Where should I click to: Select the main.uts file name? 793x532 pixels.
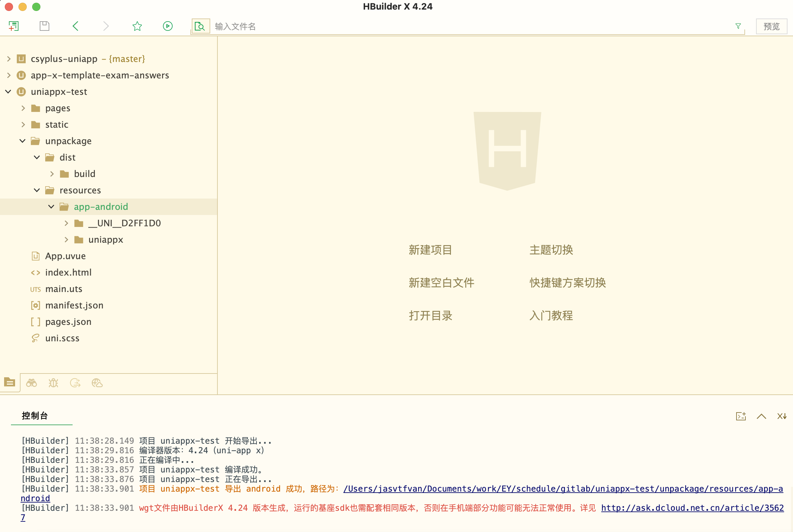(x=64, y=289)
